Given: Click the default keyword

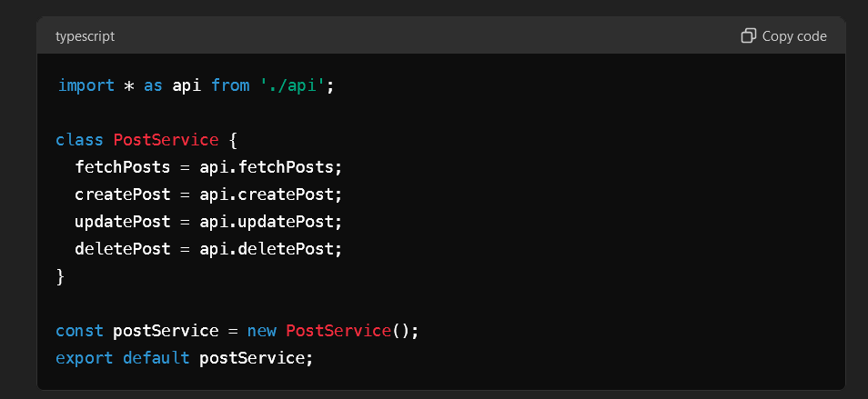Looking at the screenshot, I should coord(156,358).
